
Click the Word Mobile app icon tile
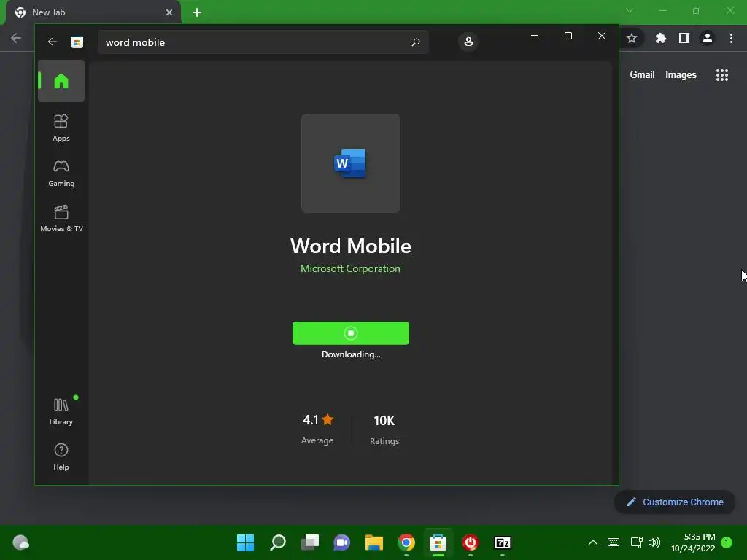click(x=351, y=163)
